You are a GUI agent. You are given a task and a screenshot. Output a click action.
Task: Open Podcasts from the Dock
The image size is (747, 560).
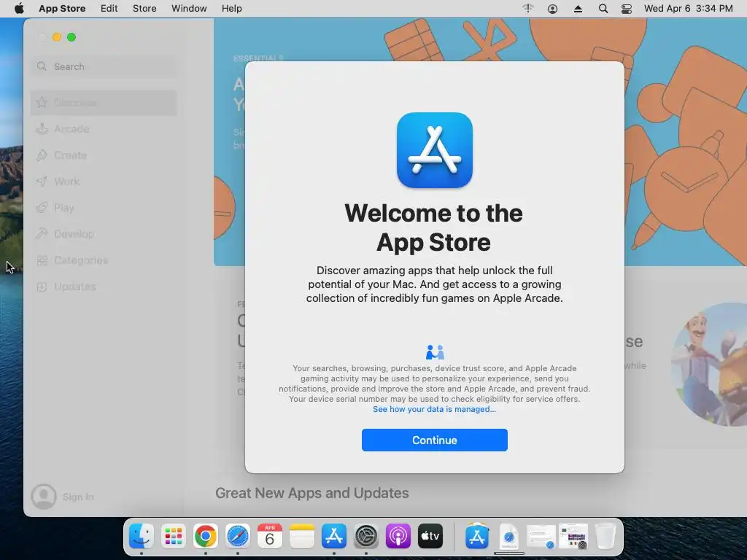coord(398,536)
